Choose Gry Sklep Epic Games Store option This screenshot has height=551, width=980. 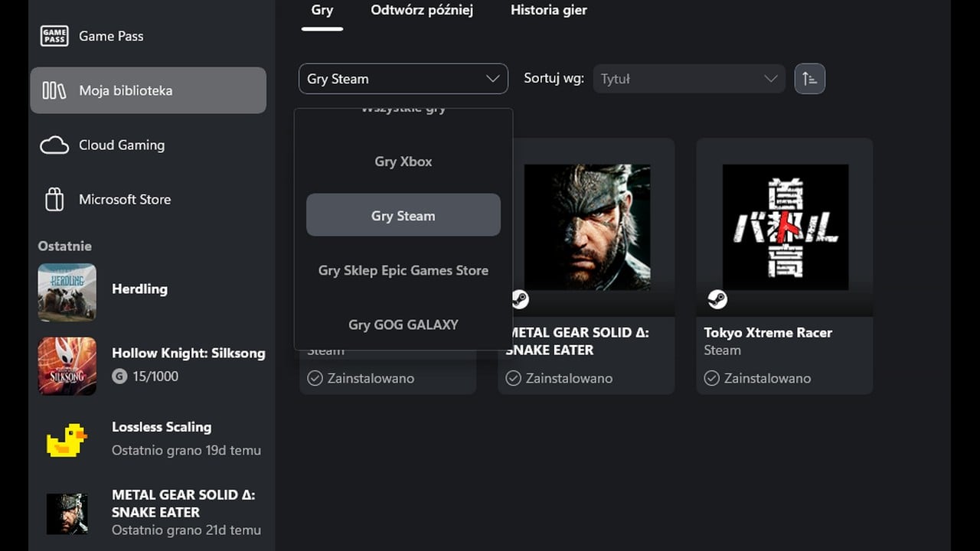[x=403, y=270]
